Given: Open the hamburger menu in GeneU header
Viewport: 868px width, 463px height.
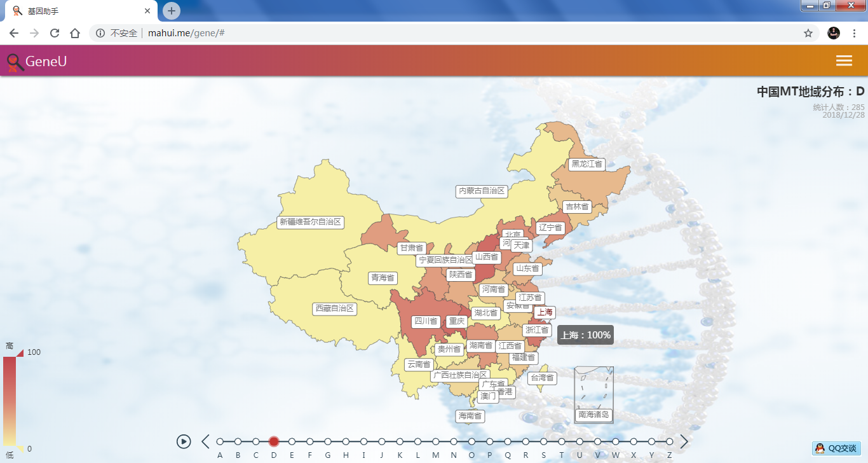Looking at the screenshot, I should click(x=844, y=60).
